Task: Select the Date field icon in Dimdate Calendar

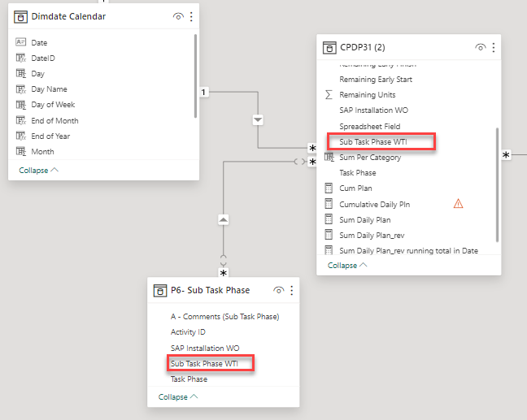Action: click(21, 42)
